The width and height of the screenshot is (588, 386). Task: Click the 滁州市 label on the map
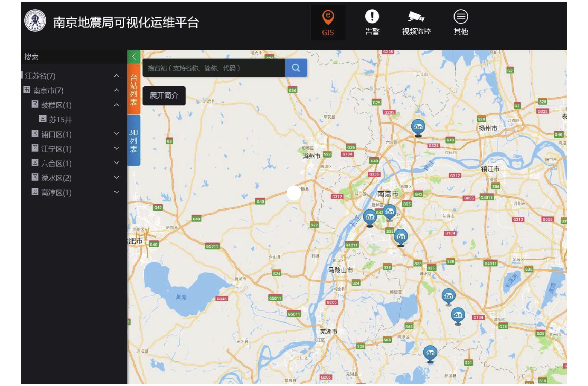point(311,156)
